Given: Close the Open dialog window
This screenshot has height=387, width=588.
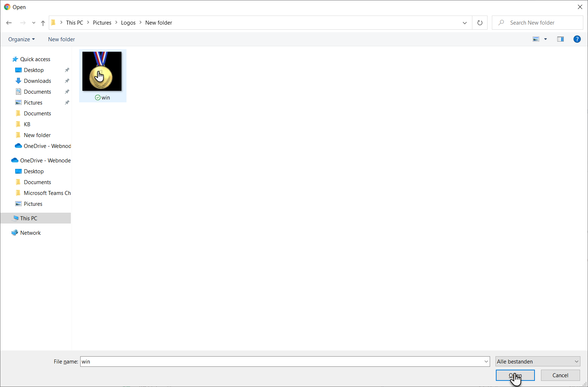Looking at the screenshot, I should coord(580,7).
